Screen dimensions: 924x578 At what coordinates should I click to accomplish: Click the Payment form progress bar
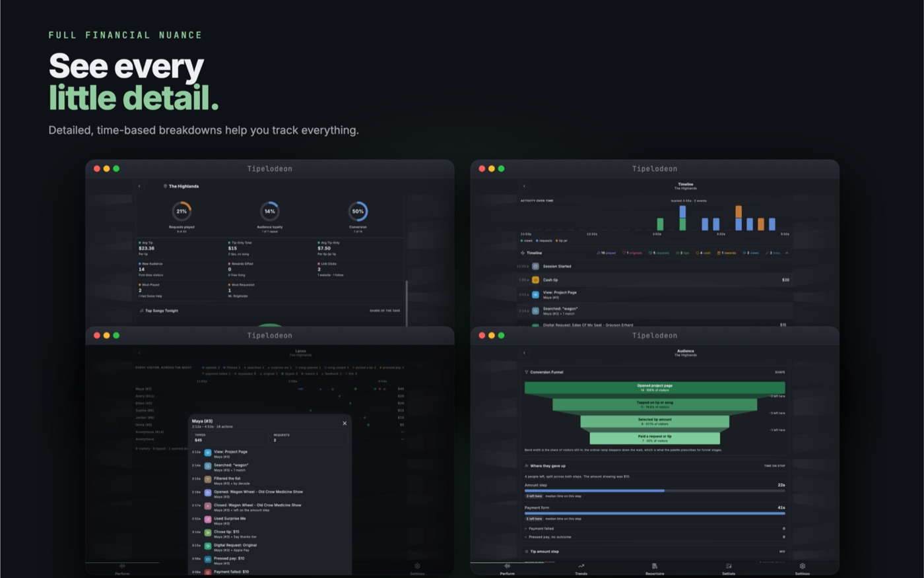coord(655,513)
